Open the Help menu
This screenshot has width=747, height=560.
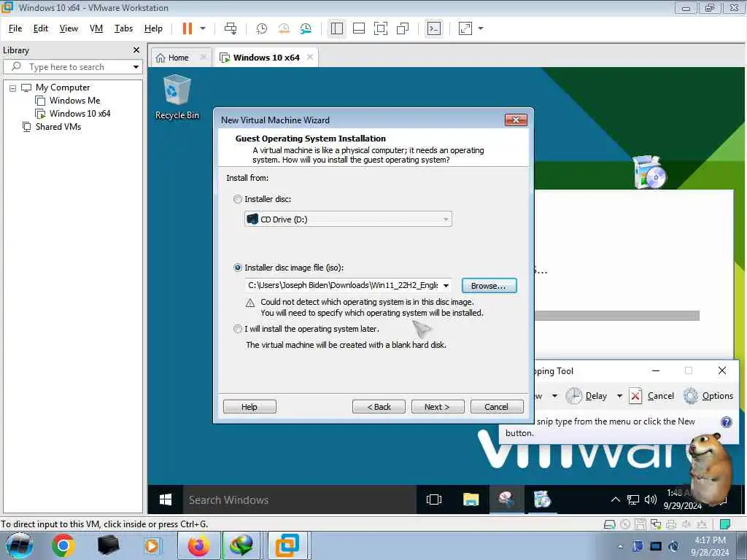[x=153, y=28]
